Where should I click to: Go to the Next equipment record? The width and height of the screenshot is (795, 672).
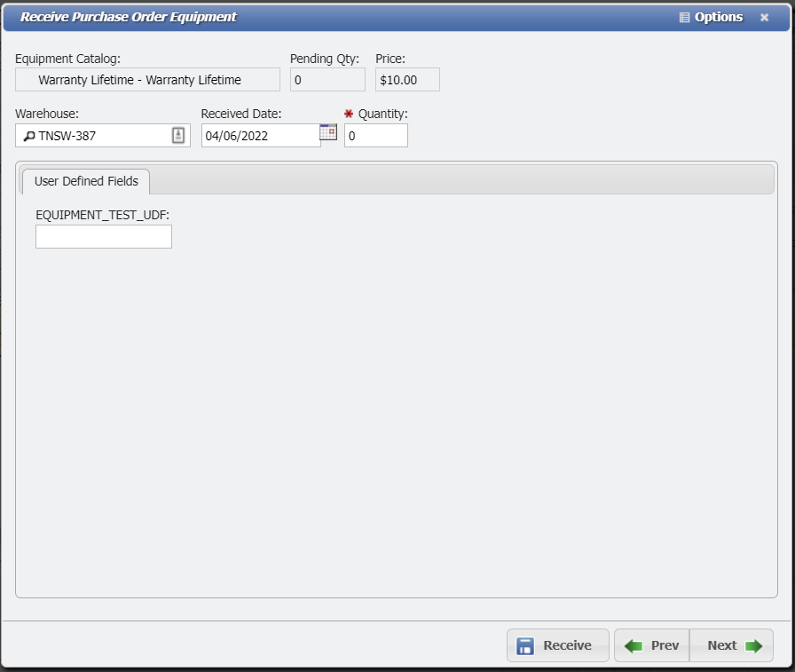(x=731, y=645)
